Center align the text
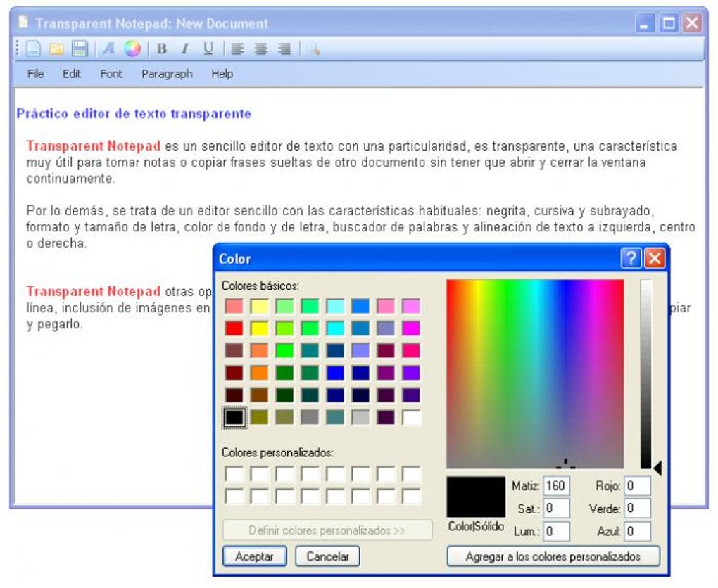The height and width of the screenshot is (588, 718). click(260, 49)
